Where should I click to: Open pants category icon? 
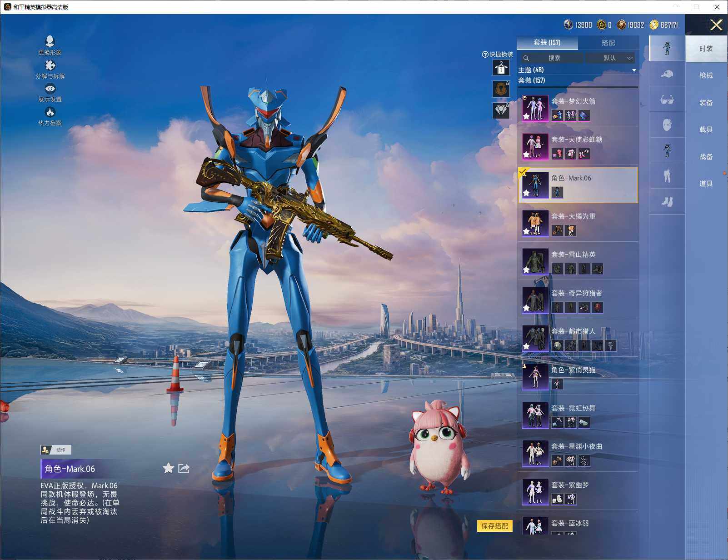[667, 176]
